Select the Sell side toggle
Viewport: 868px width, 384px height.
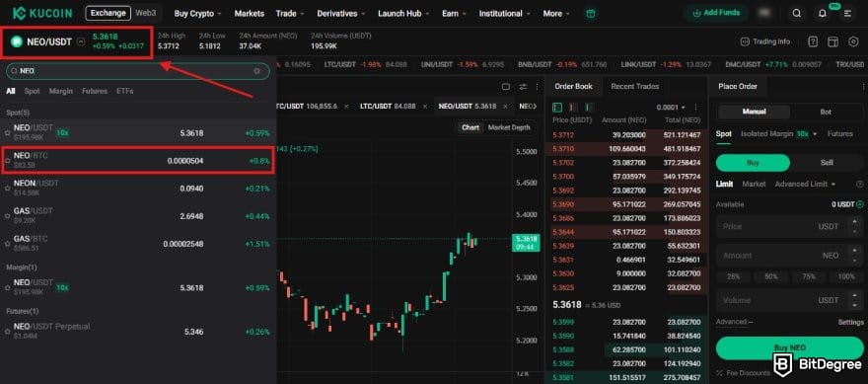coord(827,163)
